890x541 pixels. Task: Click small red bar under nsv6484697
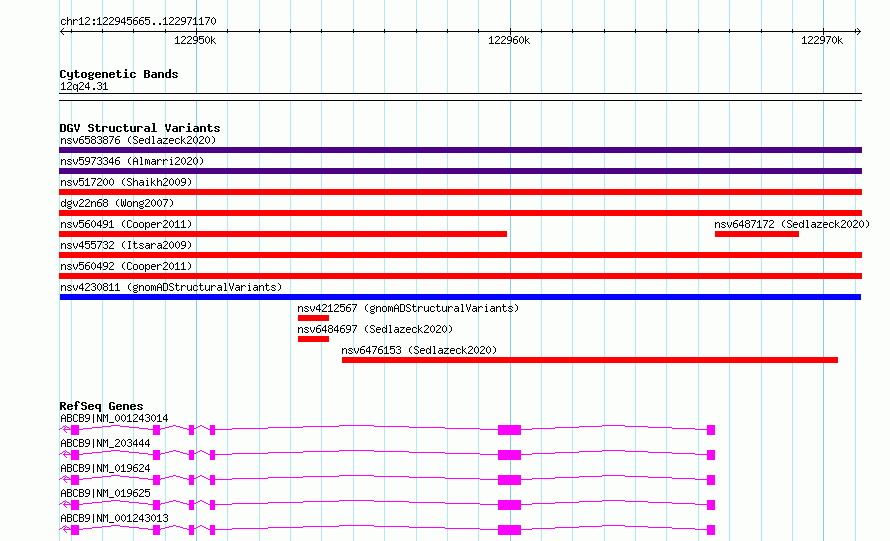tap(313, 339)
